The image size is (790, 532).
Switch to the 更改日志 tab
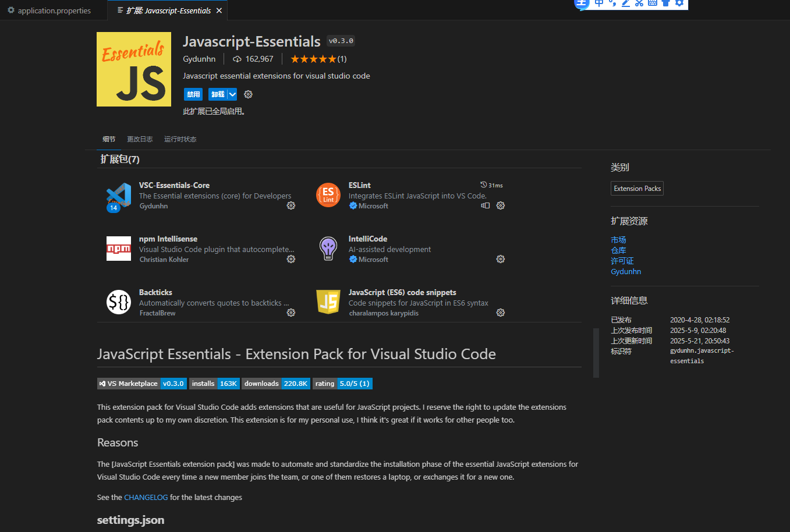(140, 139)
